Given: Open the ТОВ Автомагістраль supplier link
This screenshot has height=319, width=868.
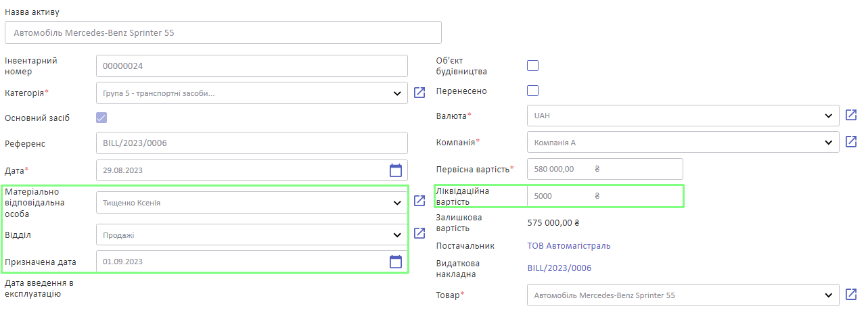Looking at the screenshot, I should coord(568,246).
